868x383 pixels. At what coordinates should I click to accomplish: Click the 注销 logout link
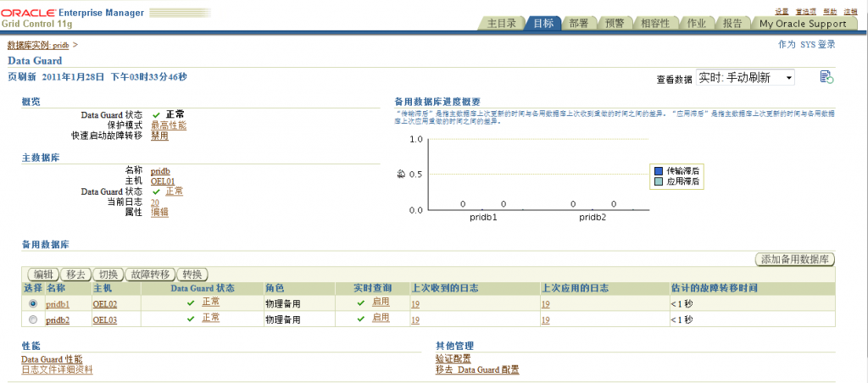[x=850, y=11]
